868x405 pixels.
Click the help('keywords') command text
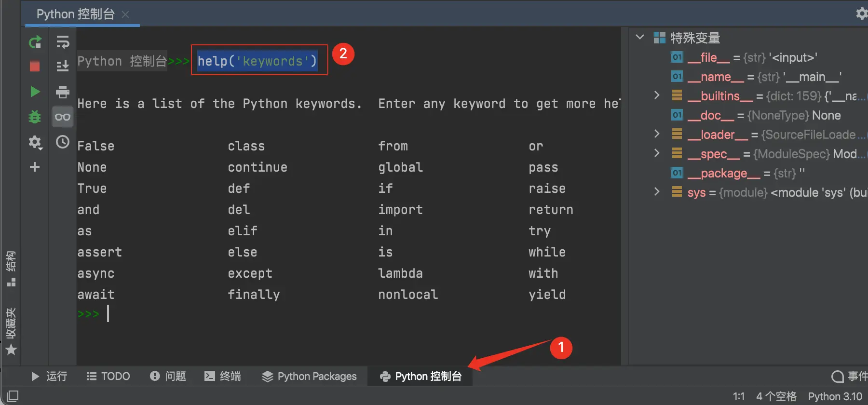pyautogui.click(x=257, y=61)
